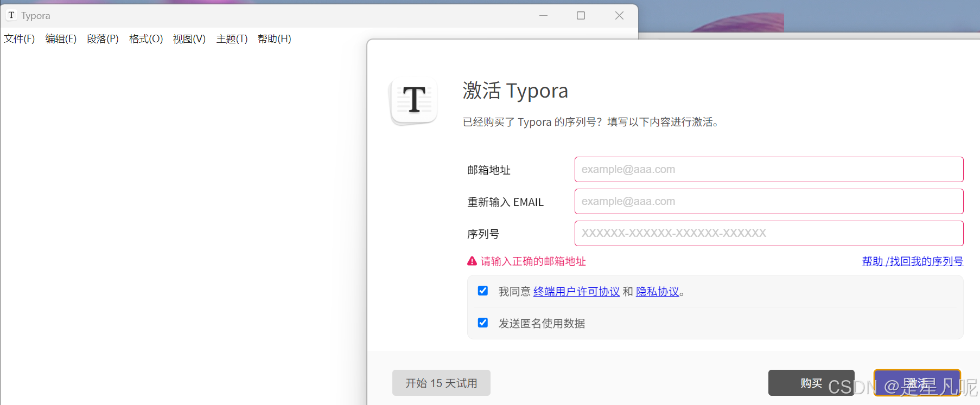The image size is (980, 405).
Task: Open the 格式(O) menu
Action: tap(146, 39)
